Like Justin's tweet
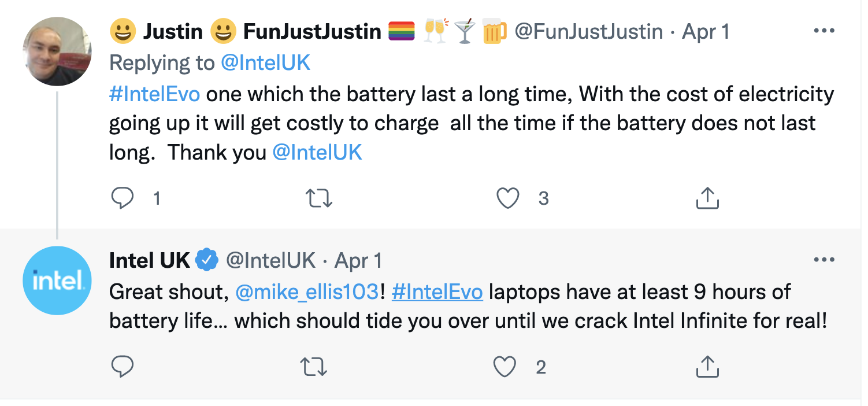 pos(508,199)
